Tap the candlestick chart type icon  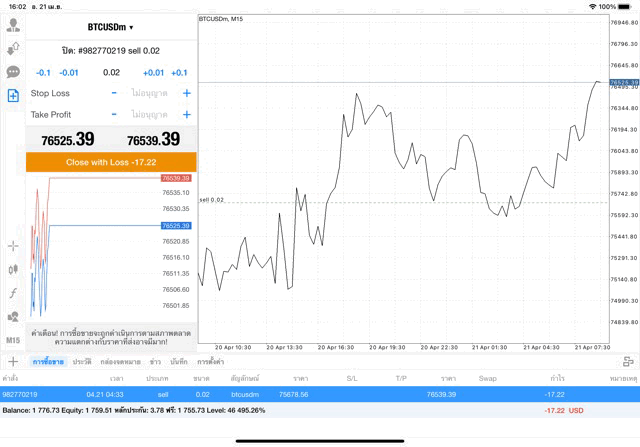tap(13, 269)
